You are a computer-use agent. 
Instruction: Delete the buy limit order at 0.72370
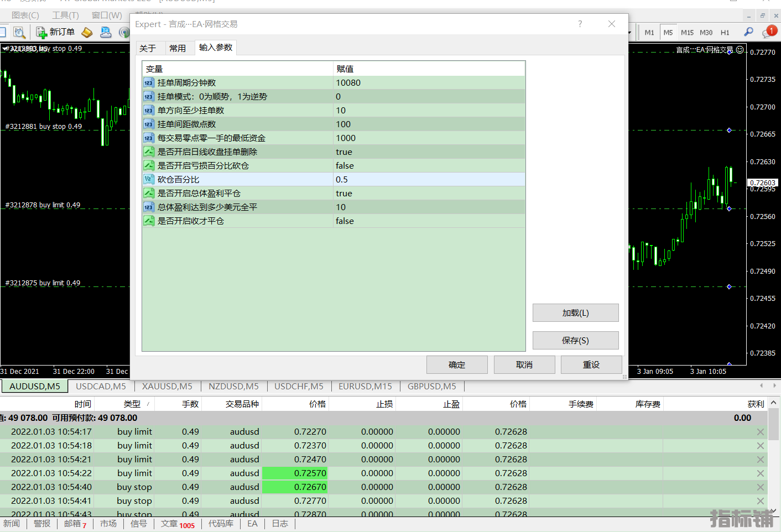761,446
